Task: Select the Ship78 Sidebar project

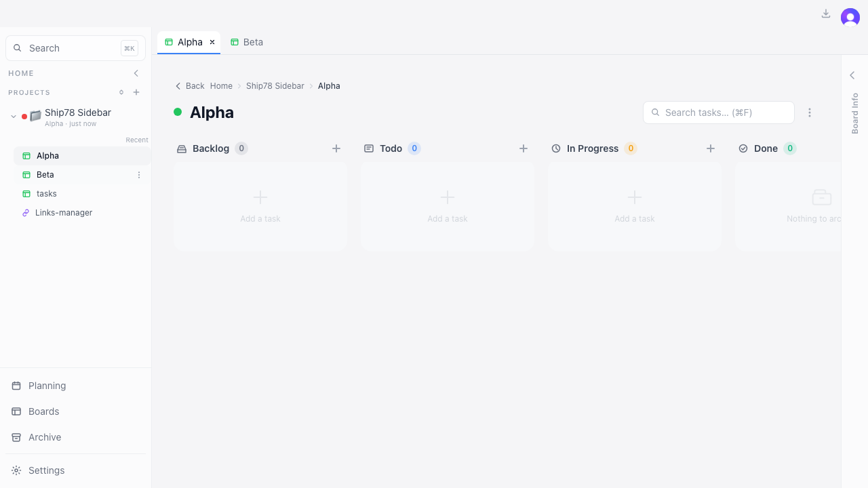Action: [78, 113]
